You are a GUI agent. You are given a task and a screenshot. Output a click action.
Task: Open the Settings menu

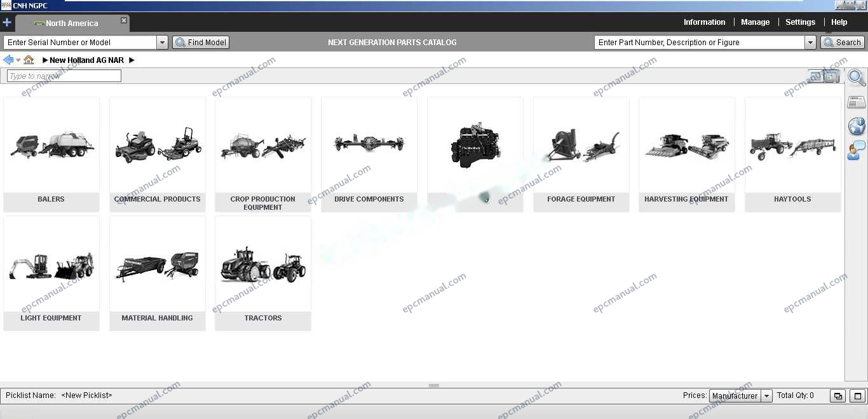800,22
